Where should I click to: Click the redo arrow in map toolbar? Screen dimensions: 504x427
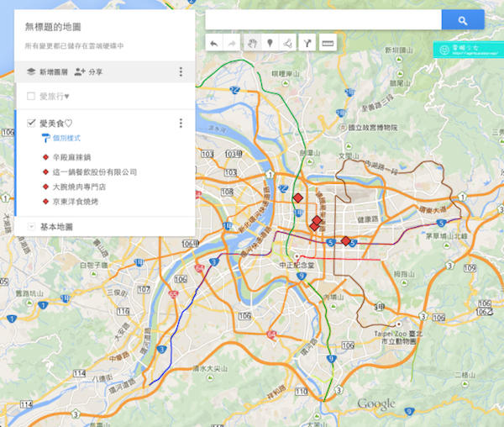point(233,42)
